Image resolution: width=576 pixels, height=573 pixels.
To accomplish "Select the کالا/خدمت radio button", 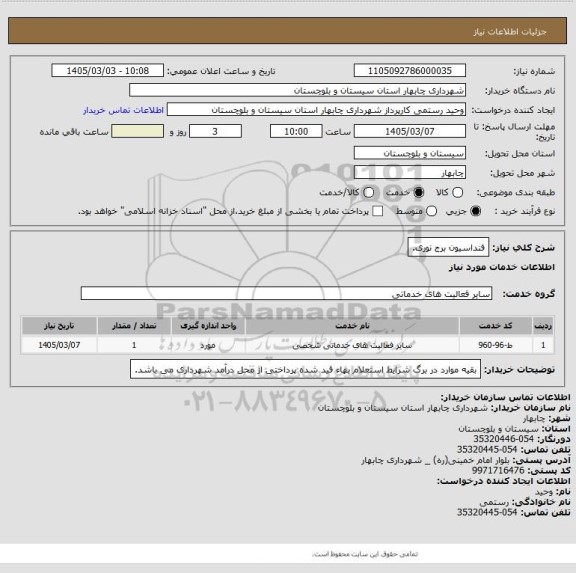I will pos(368,192).
